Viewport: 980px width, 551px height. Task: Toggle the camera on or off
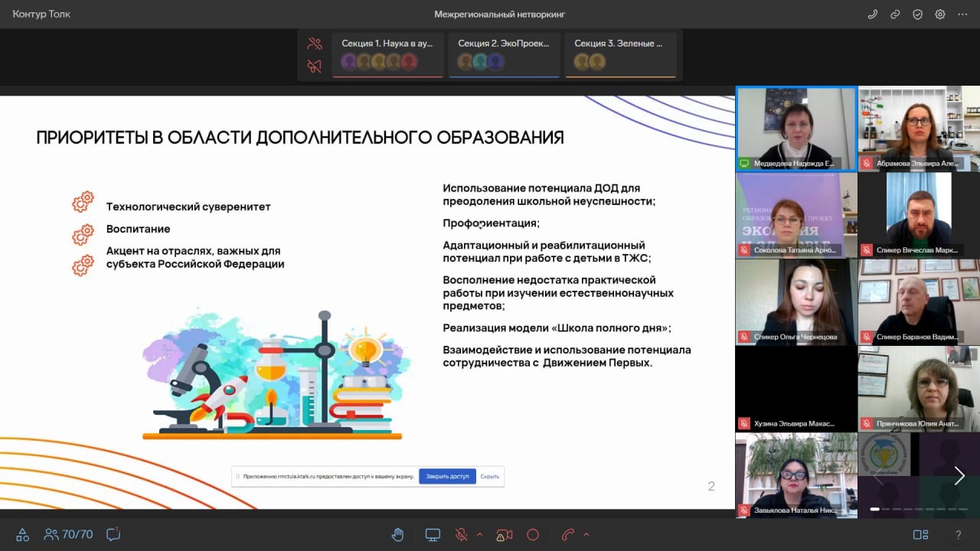504,535
